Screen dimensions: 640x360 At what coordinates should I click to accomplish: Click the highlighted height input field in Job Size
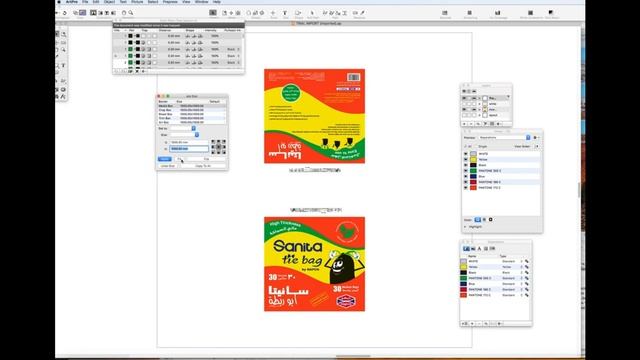[x=189, y=149]
